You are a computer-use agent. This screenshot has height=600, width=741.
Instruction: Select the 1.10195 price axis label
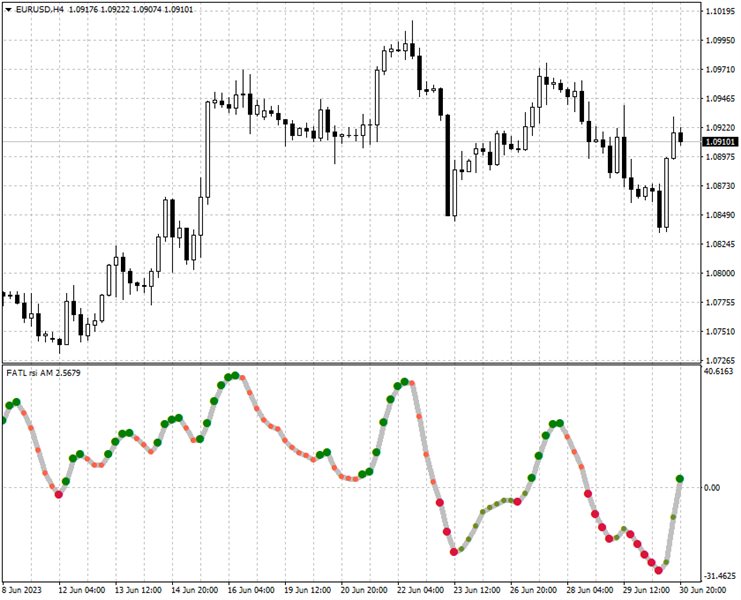pyautogui.click(x=720, y=11)
